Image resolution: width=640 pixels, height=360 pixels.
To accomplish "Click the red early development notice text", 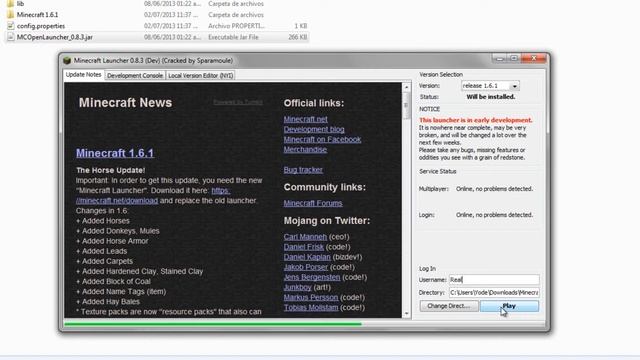I will click(x=476, y=120).
